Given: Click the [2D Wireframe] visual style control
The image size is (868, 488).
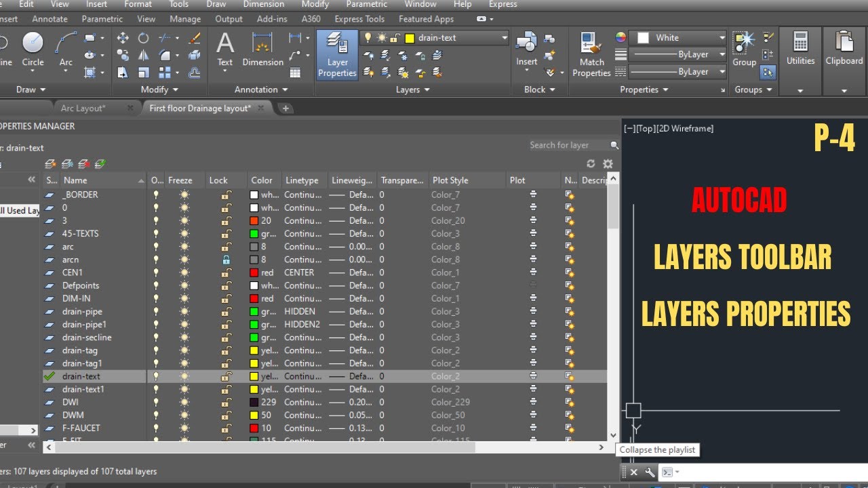Looking at the screenshot, I should click(x=685, y=128).
